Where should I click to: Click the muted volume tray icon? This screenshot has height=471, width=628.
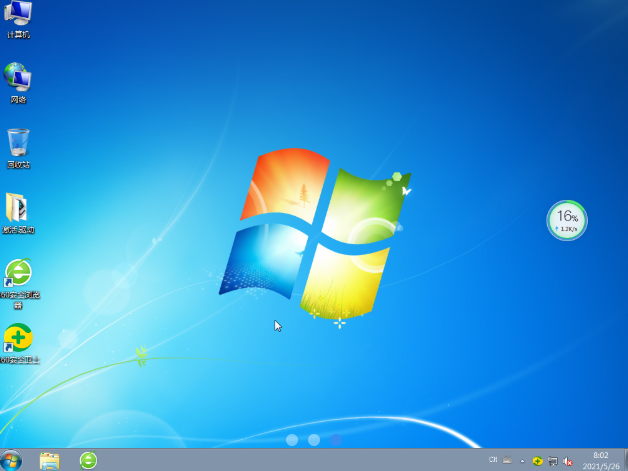pyautogui.click(x=568, y=461)
